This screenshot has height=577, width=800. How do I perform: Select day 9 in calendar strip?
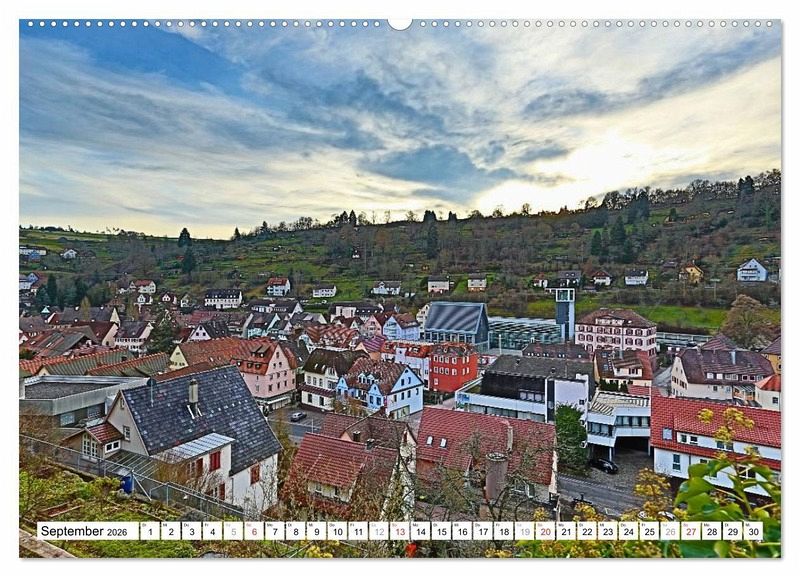pos(316,531)
